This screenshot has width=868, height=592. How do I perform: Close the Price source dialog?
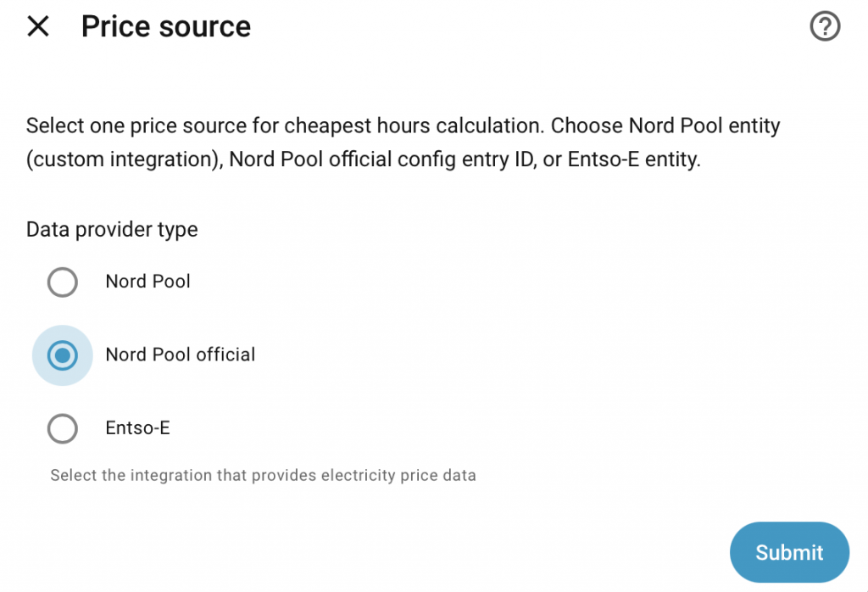(x=38, y=26)
